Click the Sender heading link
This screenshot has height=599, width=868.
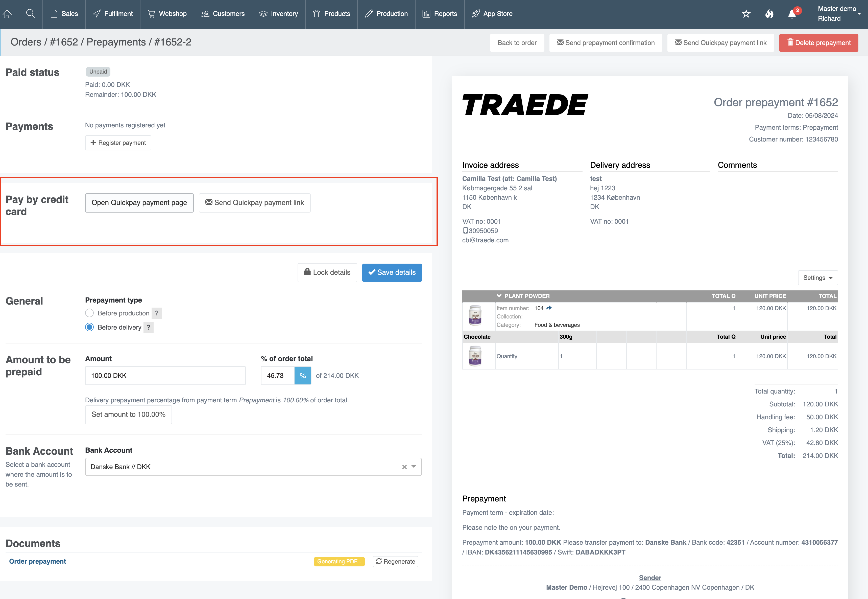(650, 578)
